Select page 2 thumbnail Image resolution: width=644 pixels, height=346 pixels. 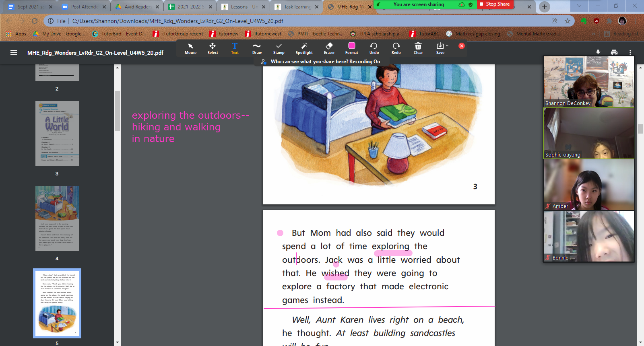[x=57, y=72]
